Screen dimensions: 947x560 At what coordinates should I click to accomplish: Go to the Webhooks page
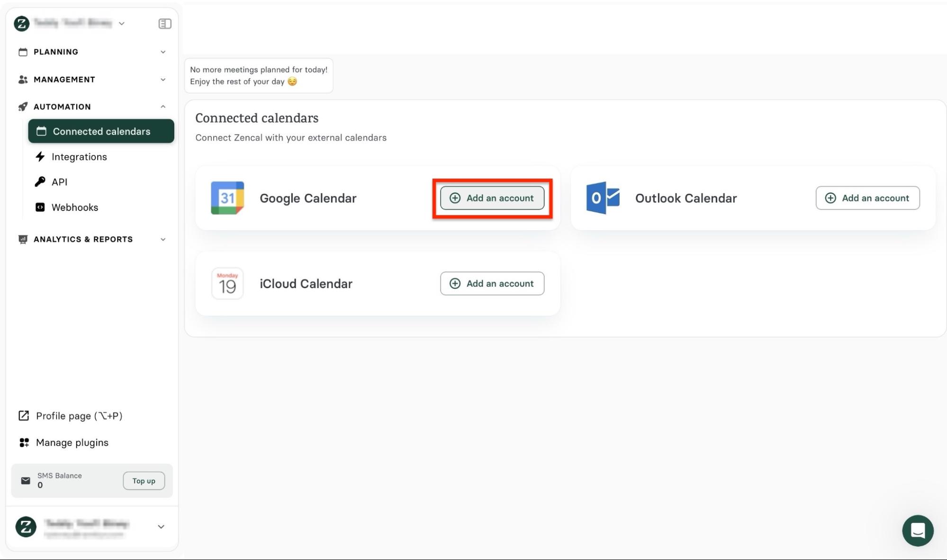coord(74,208)
